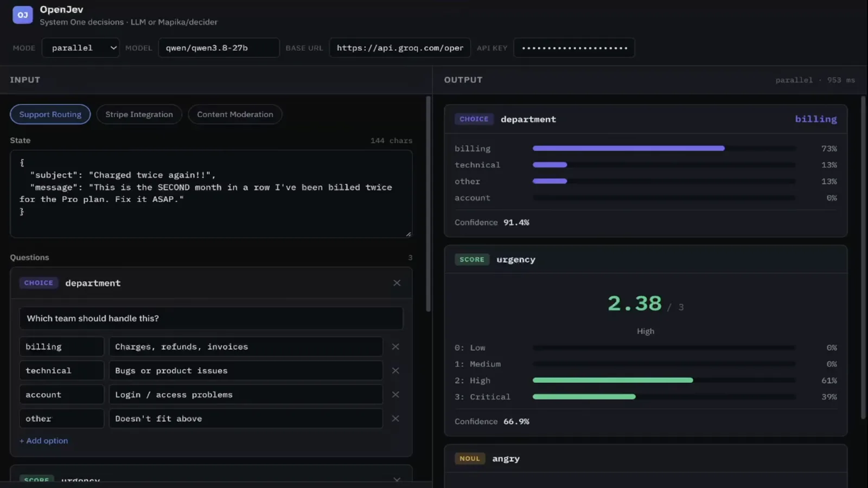Edit the Base URL field
This screenshot has height=488, width=868.
(400, 48)
